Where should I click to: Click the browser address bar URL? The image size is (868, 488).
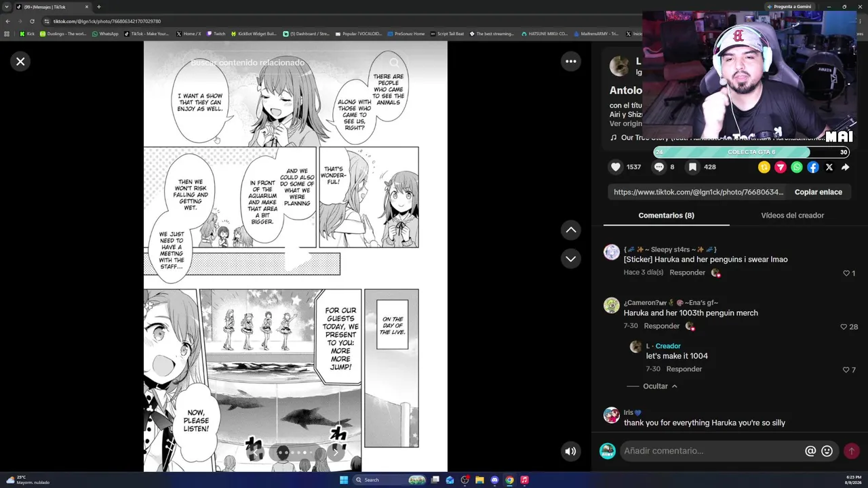[107, 21]
